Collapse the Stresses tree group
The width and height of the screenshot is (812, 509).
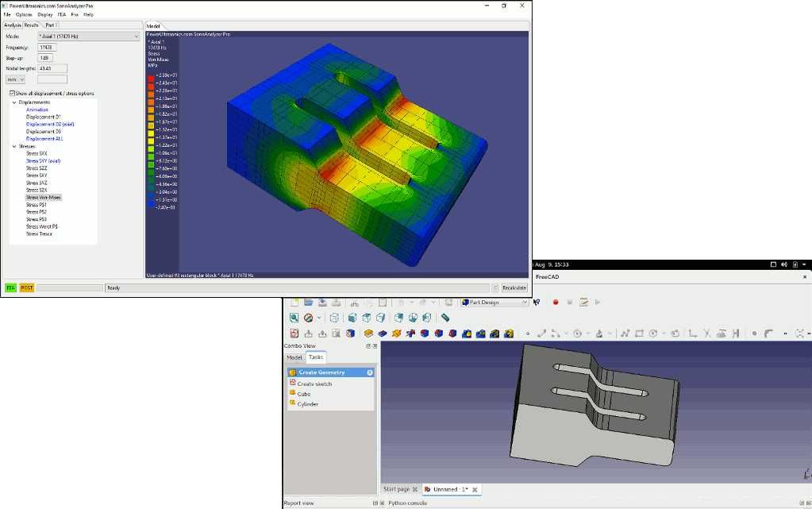(x=14, y=147)
